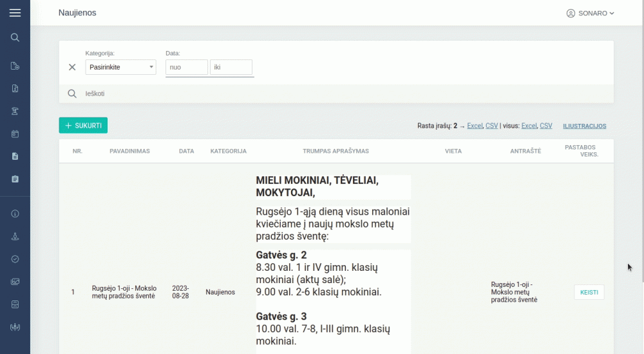Open the hamburger menu in sidebar
Viewport: 644px width, 354px height.
[x=15, y=13]
